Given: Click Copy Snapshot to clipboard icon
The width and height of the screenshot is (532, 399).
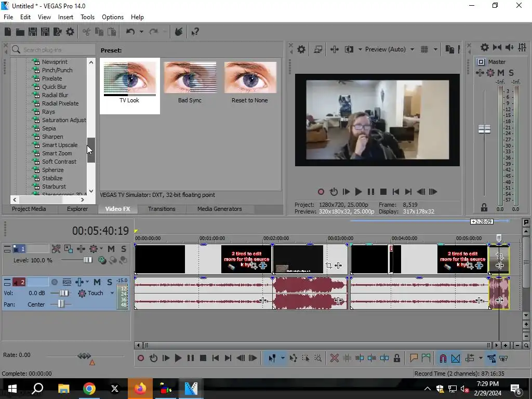Looking at the screenshot, I should pyautogui.click(x=450, y=49).
